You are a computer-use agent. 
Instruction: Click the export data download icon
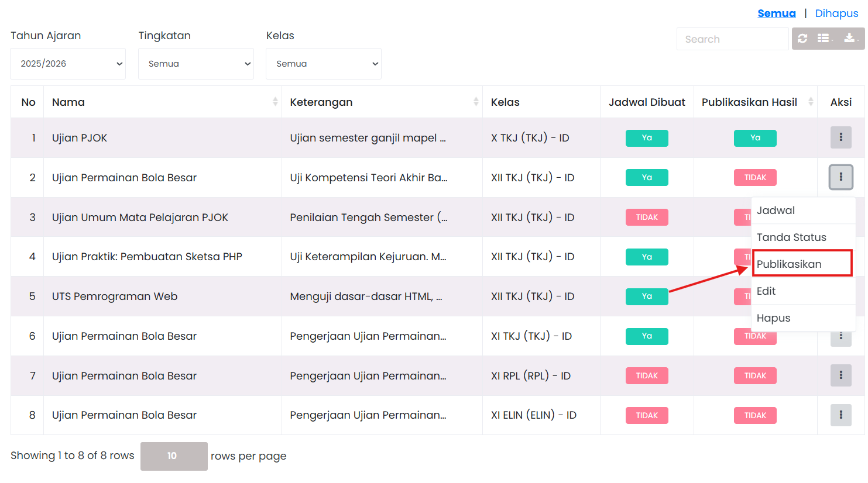pyautogui.click(x=850, y=39)
